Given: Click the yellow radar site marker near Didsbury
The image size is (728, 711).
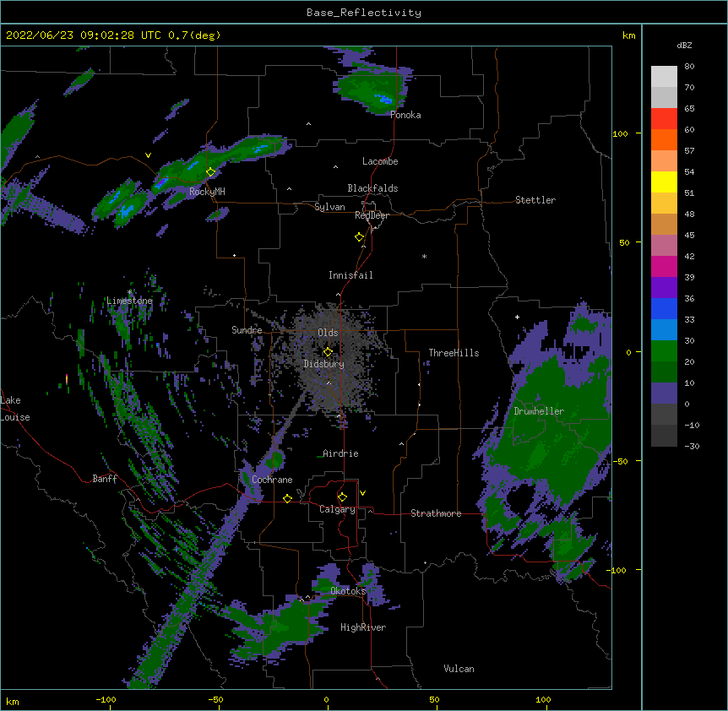Looking at the screenshot, I should click(x=328, y=351).
